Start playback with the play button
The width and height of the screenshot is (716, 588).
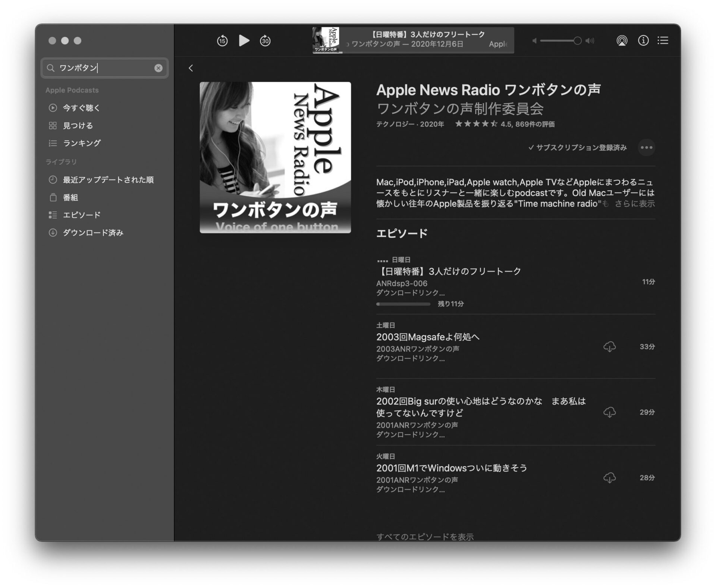244,40
